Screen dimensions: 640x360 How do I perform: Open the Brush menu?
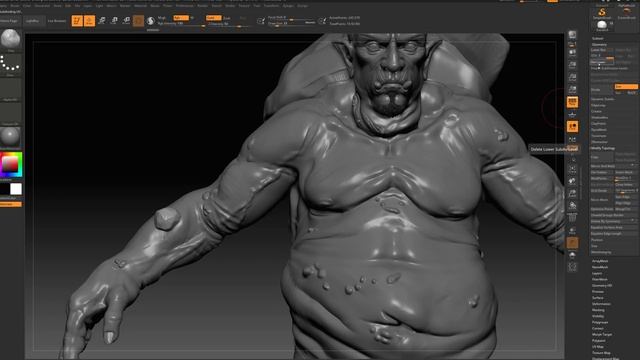point(15,6)
